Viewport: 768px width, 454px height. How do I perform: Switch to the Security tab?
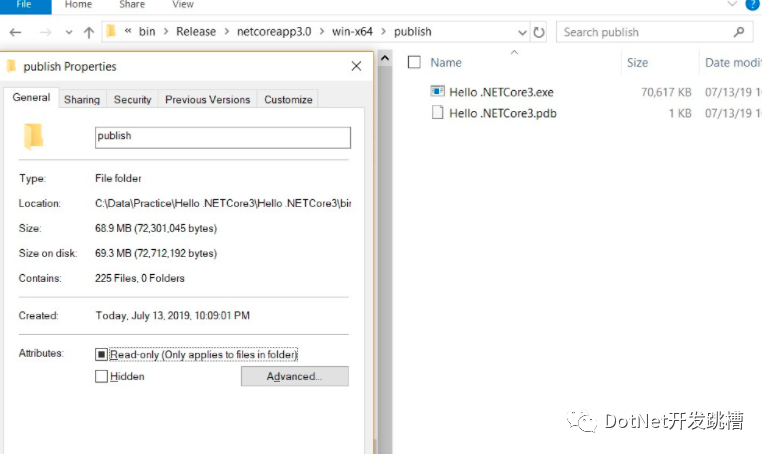[132, 99]
